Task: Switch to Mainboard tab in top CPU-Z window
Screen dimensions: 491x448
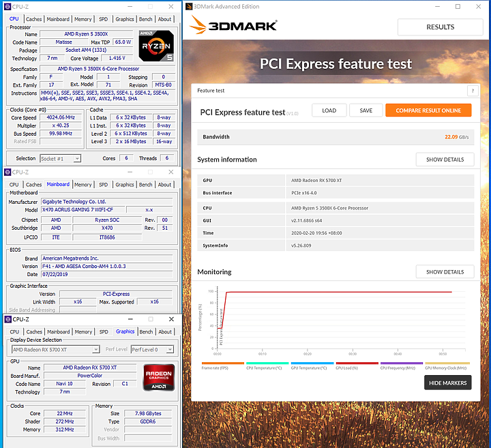Action: point(58,19)
